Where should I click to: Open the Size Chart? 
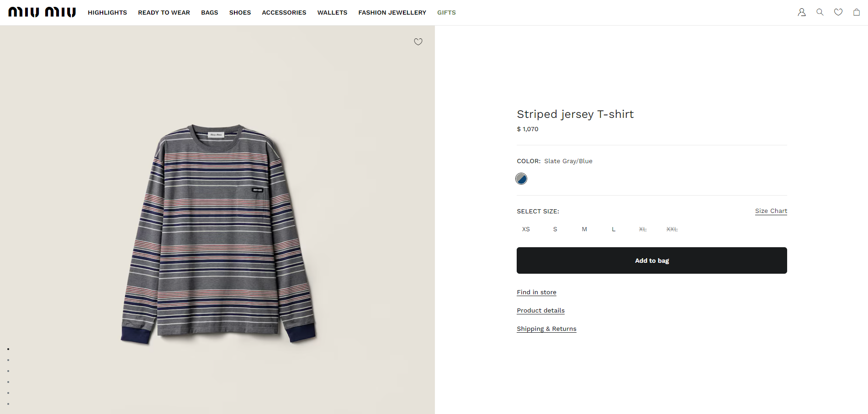pyautogui.click(x=771, y=211)
